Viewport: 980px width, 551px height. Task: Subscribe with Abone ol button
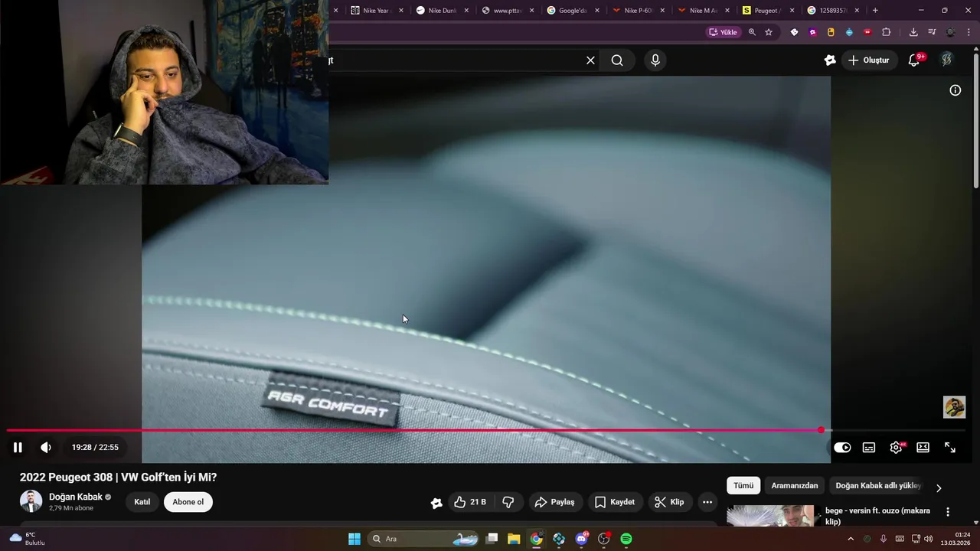tap(188, 502)
